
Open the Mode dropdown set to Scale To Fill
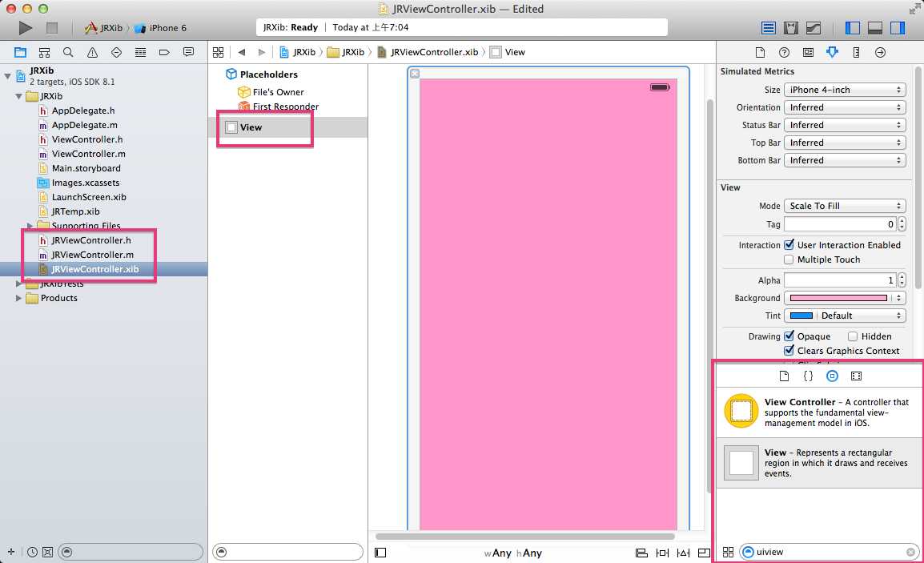click(x=845, y=206)
